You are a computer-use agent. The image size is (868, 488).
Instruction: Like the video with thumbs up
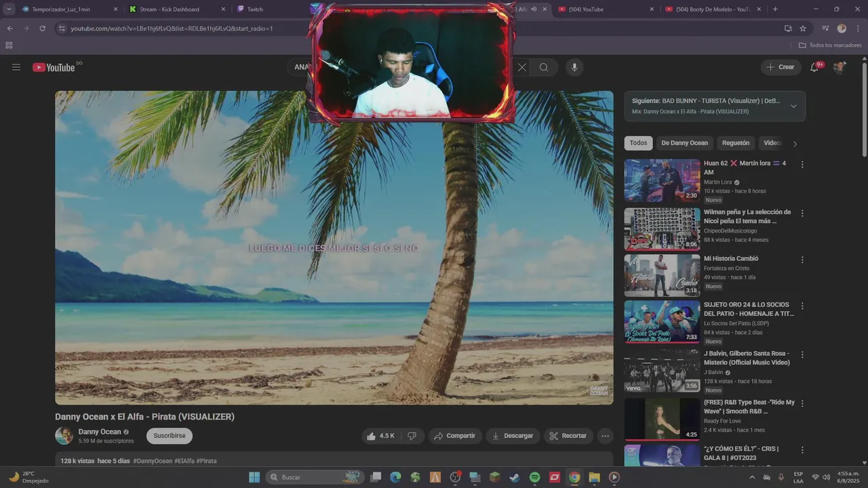tap(381, 436)
